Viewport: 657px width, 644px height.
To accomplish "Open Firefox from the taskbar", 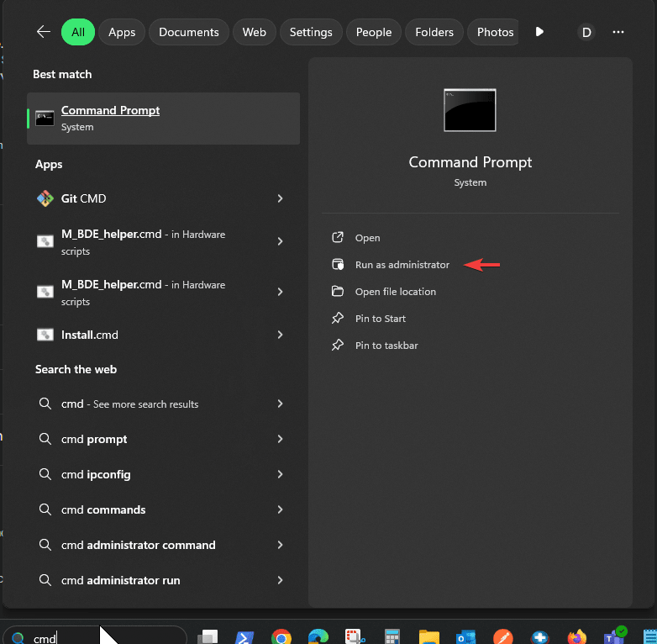I will coord(577,637).
